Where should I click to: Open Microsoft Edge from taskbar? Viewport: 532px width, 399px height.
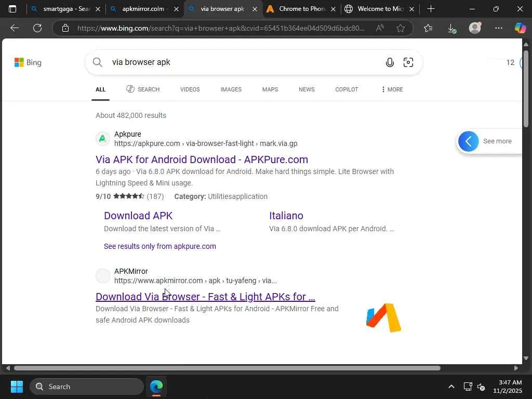point(156,387)
